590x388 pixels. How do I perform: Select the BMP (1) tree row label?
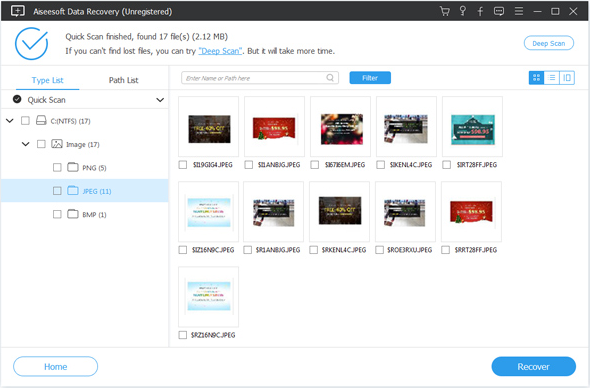(94, 215)
